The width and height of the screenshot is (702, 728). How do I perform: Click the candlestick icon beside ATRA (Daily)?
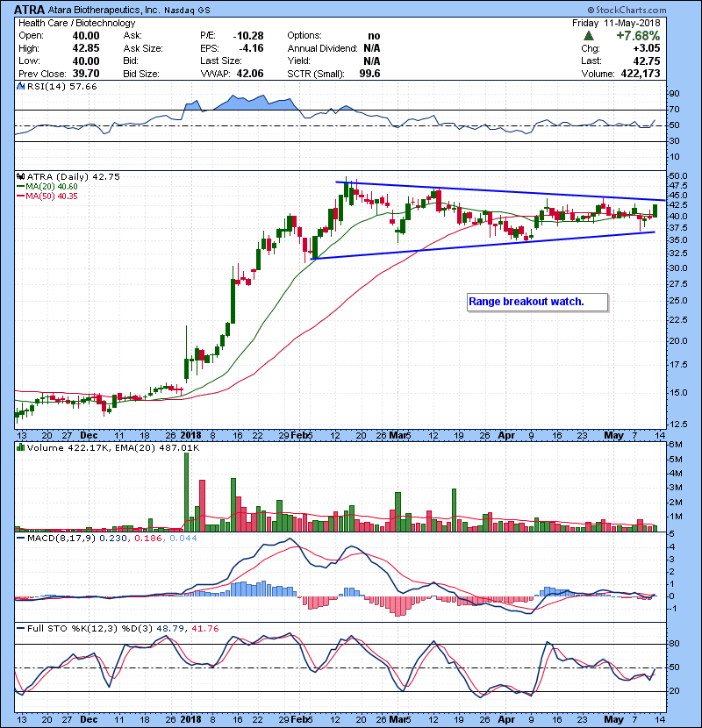(20, 176)
